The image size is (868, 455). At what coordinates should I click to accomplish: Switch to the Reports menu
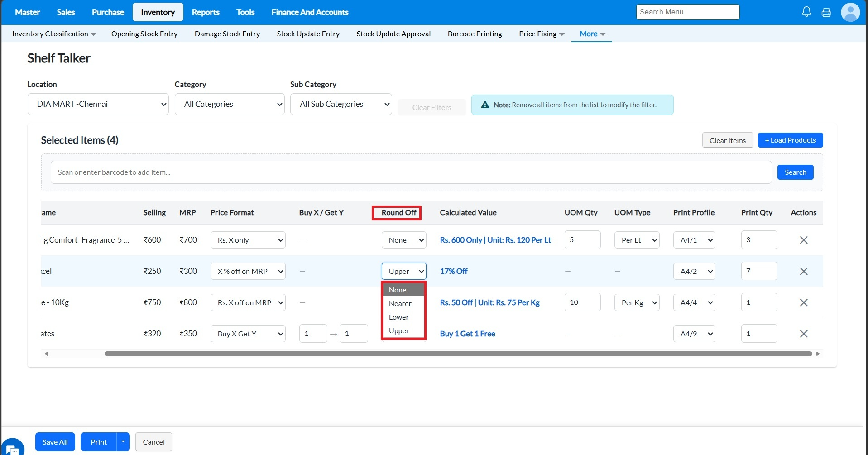tap(205, 12)
